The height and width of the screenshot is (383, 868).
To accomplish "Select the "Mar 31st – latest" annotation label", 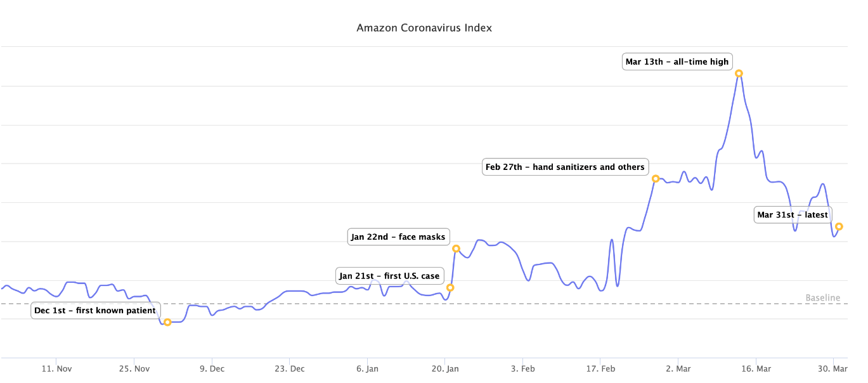I will (x=793, y=215).
